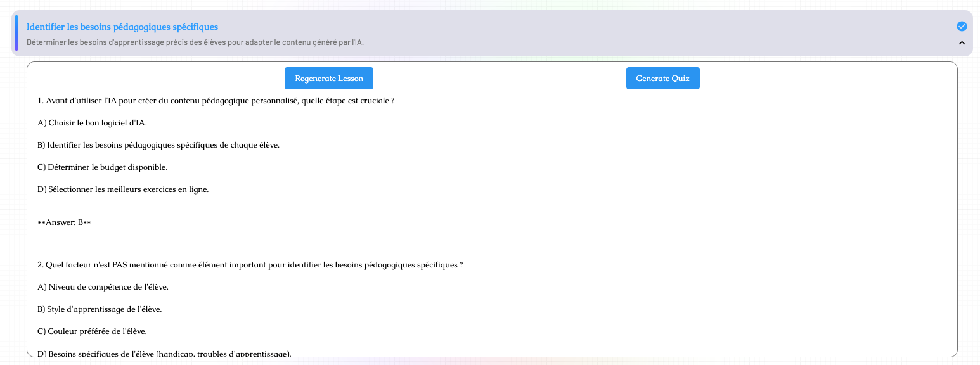
Task: Collapse the section with the chevron arrow
Action: click(962, 43)
